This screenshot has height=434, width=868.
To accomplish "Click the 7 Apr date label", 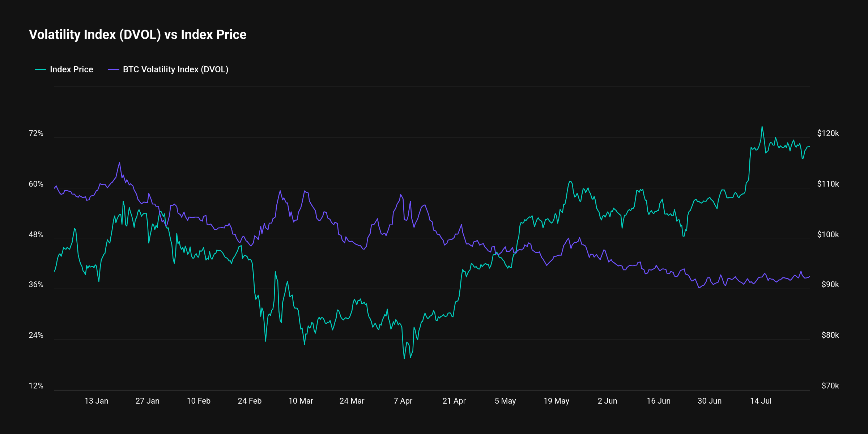I will point(403,401).
